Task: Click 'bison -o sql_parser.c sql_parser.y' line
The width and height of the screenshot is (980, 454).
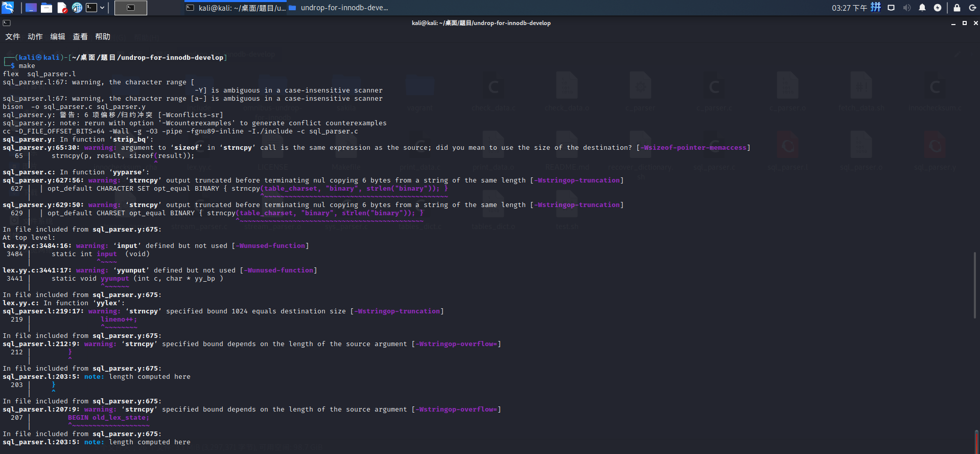Action: click(74, 107)
